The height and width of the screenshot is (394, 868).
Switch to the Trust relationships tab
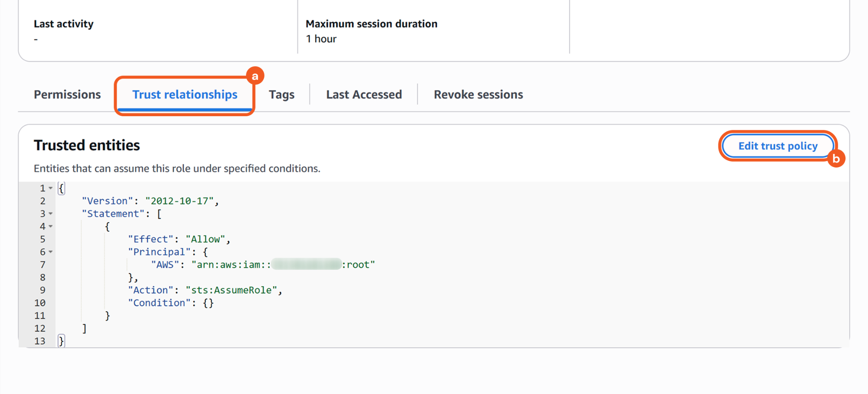click(185, 95)
